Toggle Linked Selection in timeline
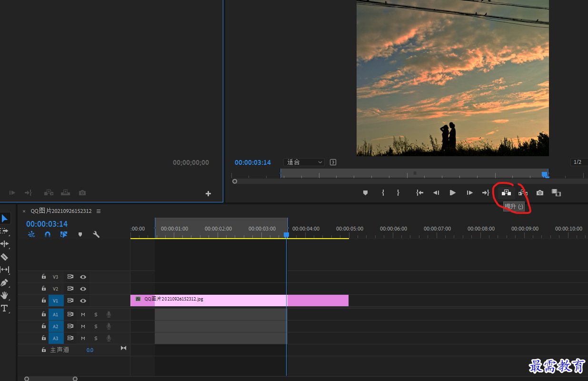This screenshot has height=381, width=588. click(x=64, y=234)
